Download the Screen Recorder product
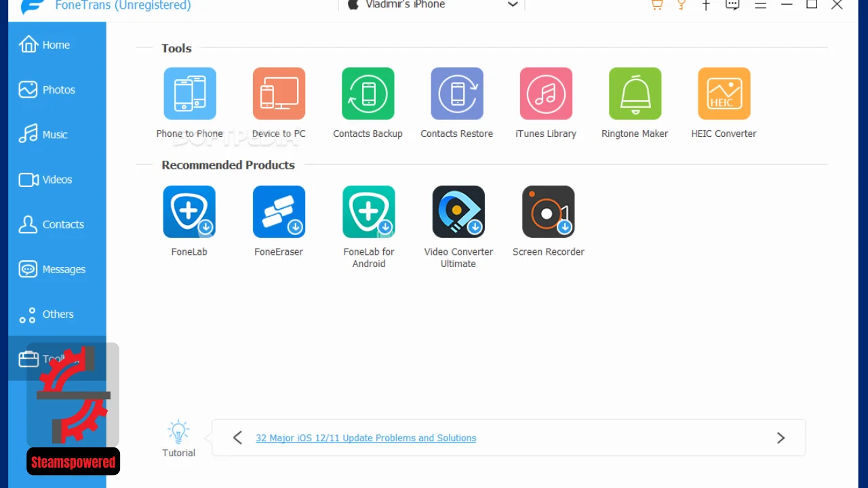The image size is (868, 488). [x=549, y=211]
